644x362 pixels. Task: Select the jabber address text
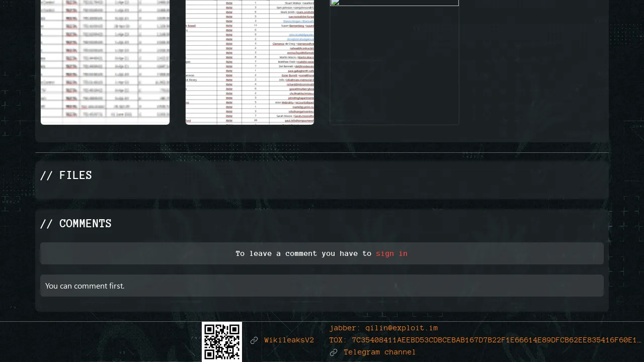[x=401, y=328]
